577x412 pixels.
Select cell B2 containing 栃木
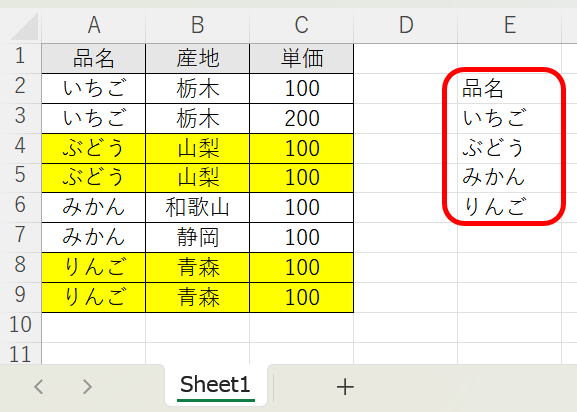pyautogui.click(x=198, y=88)
